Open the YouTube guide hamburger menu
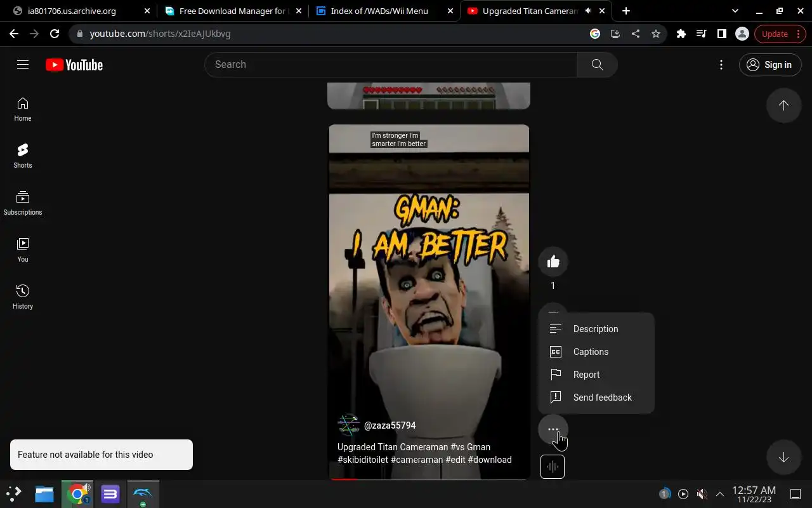The image size is (812, 508). pyautogui.click(x=23, y=64)
